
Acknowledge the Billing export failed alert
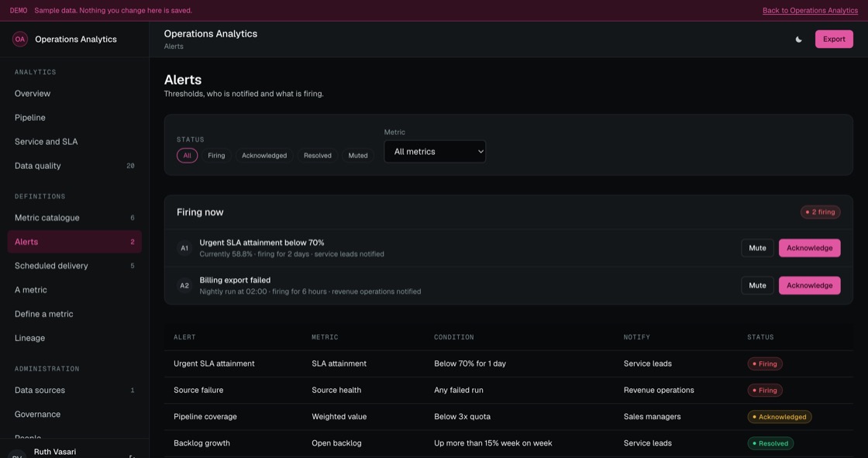tap(809, 286)
